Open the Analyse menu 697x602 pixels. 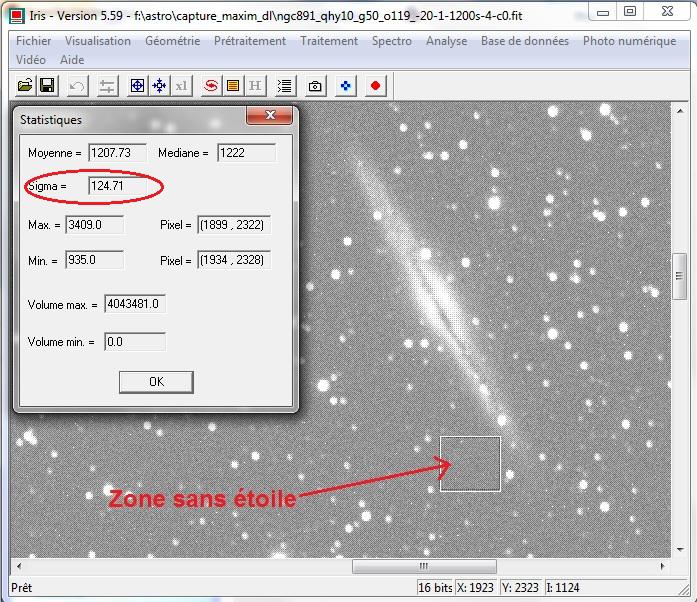pyautogui.click(x=446, y=41)
